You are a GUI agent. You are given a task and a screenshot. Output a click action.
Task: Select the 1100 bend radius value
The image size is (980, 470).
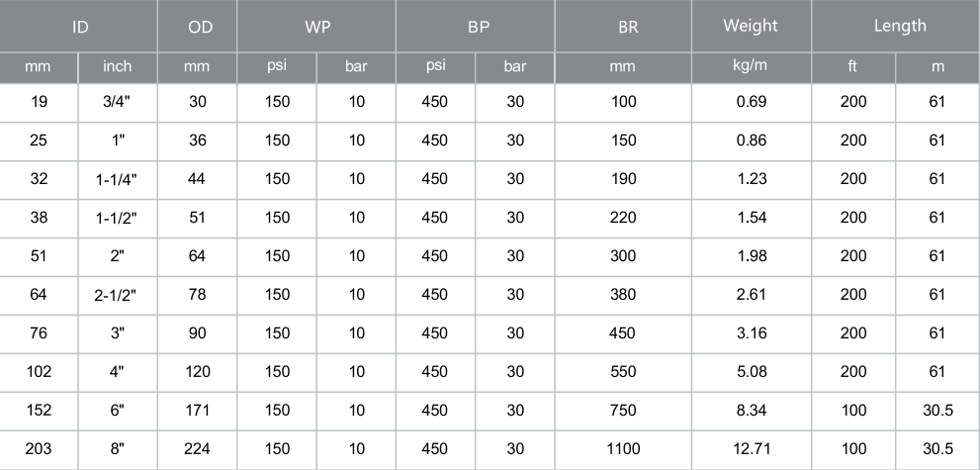point(623,450)
